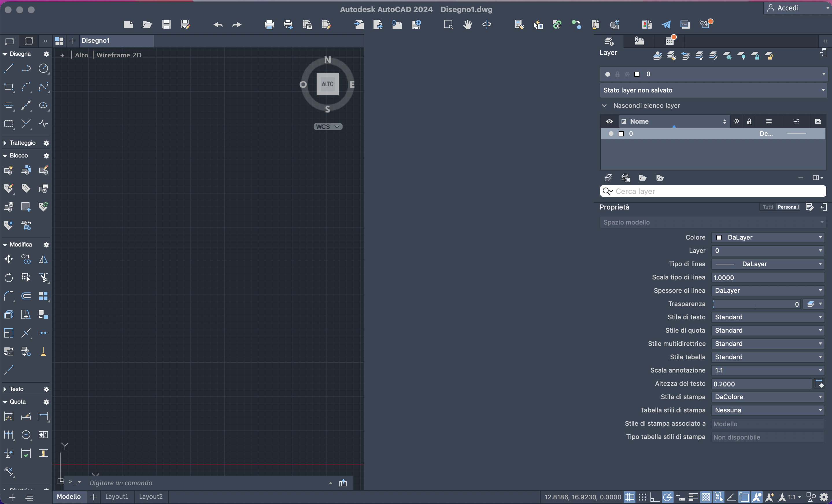Toggle visibility dot of layer 0
The height and width of the screenshot is (504, 832).
[x=611, y=134]
